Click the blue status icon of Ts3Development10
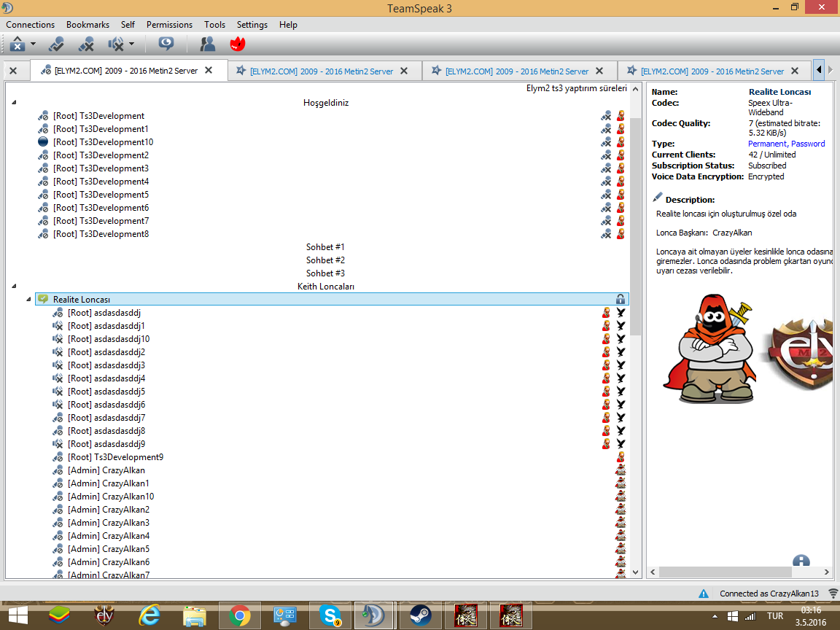The height and width of the screenshot is (630, 840). pos(43,142)
